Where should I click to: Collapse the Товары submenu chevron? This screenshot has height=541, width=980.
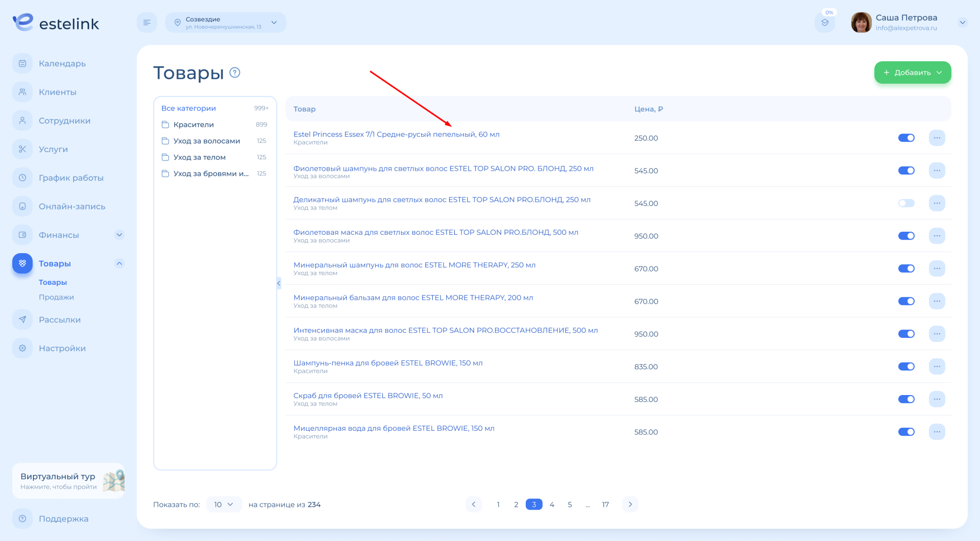coord(119,263)
